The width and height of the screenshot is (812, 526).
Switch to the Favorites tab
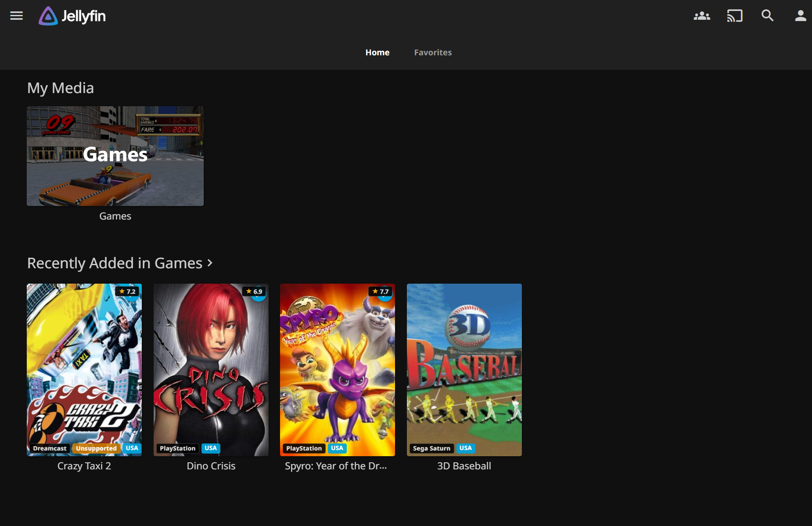pos(433,52)
